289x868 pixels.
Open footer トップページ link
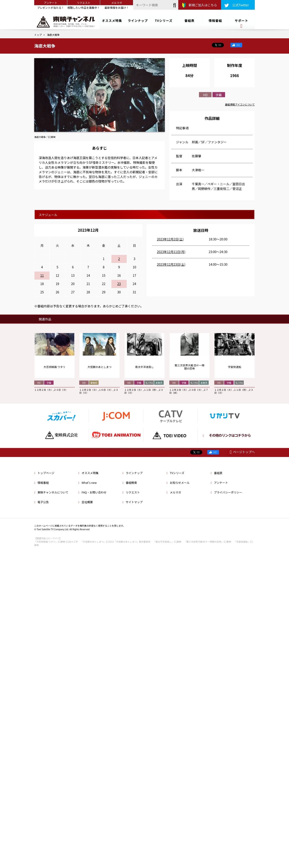tap(46, 473)
